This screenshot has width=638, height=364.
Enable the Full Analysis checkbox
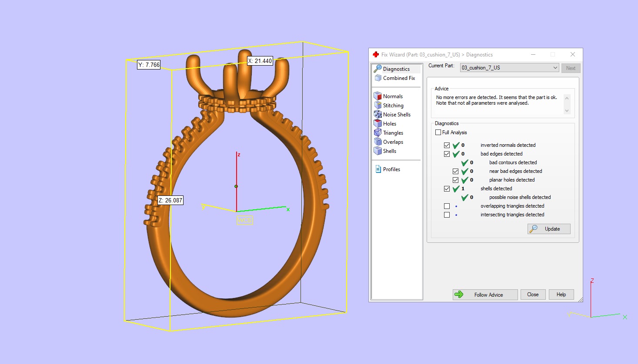click(438, 132)
